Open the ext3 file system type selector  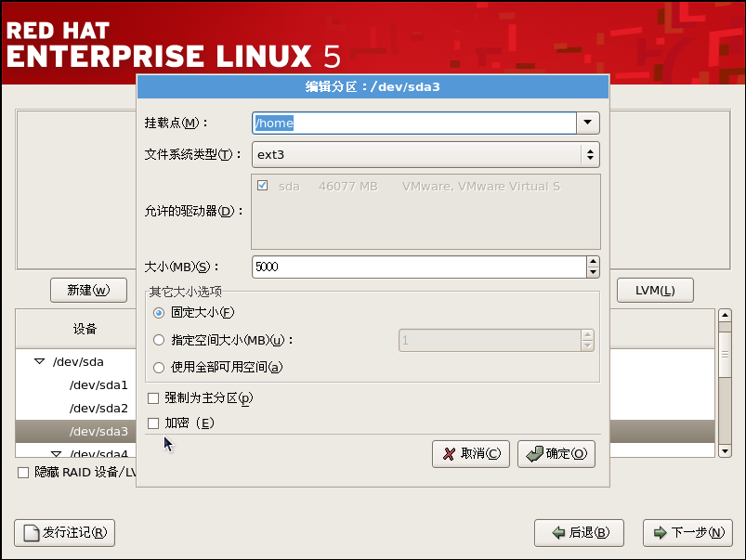425,155
